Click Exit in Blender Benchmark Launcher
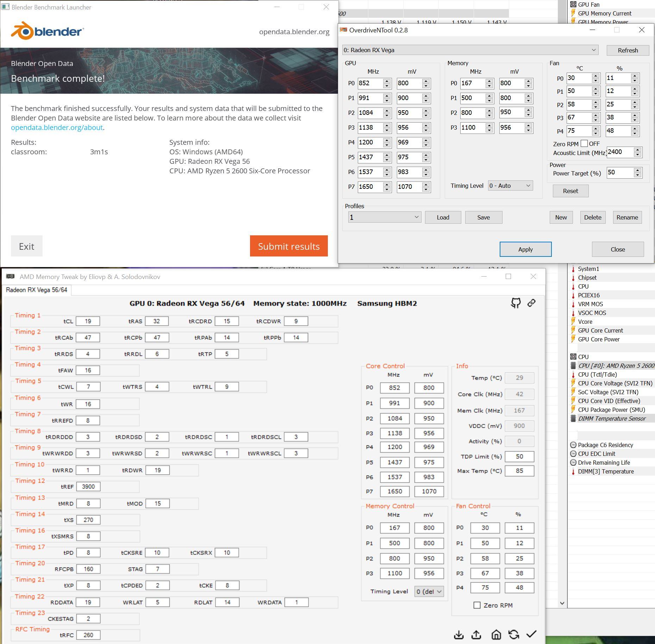Image resolution: width=655 pixels, height=644 pixels. 27,246
